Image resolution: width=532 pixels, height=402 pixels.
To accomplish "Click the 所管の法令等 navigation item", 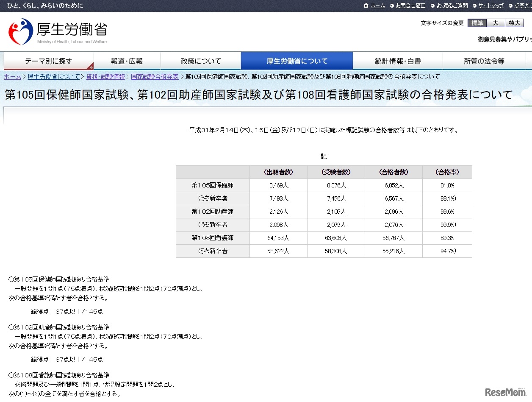I will tap(484, 61).
